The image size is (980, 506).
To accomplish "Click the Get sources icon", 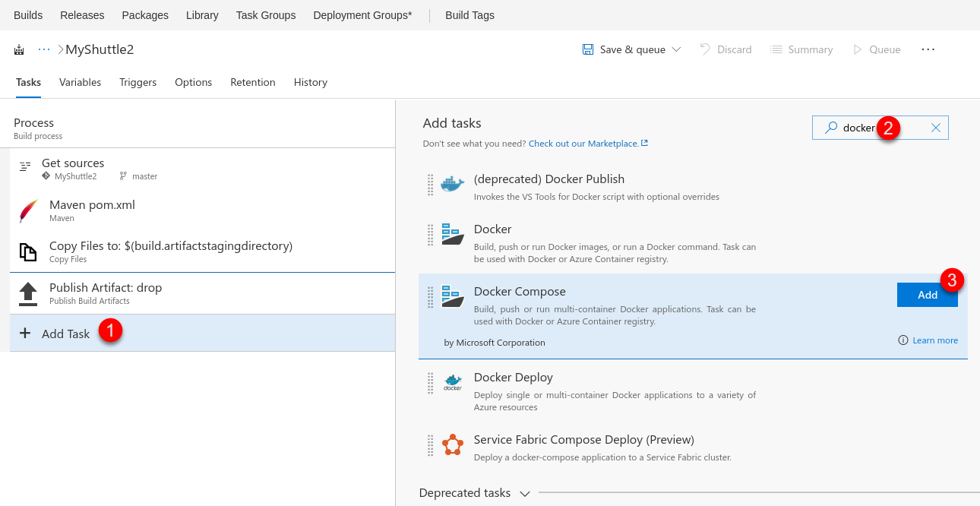I will point(25,166).
